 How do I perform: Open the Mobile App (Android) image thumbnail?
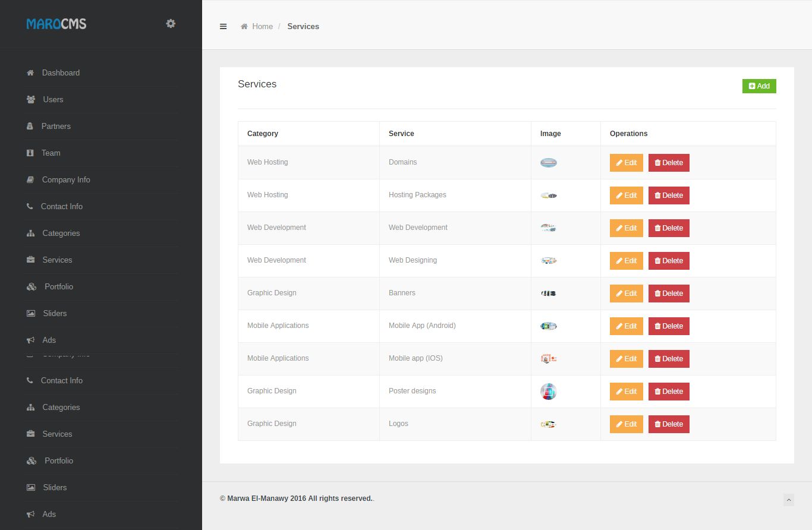click(x=548, y=326)
